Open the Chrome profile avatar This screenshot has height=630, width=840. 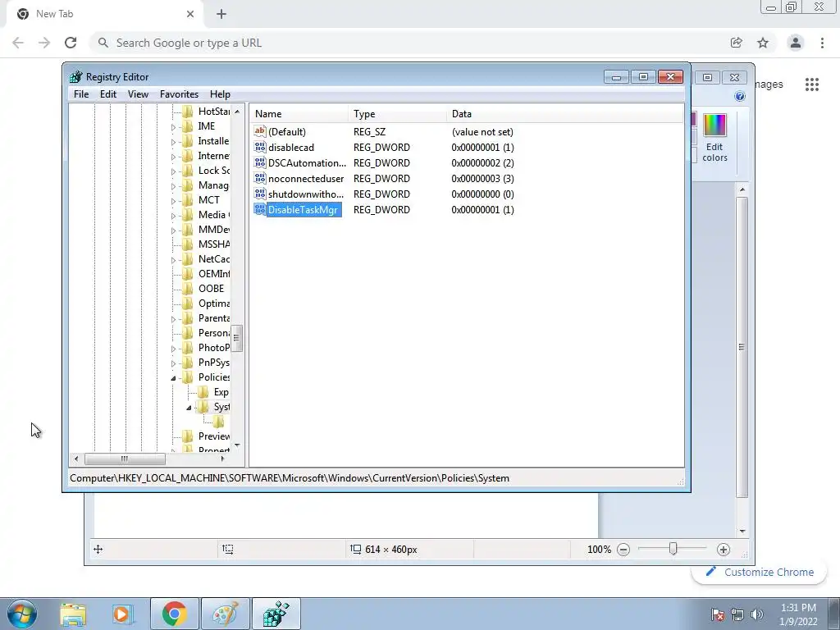(796, 43)
